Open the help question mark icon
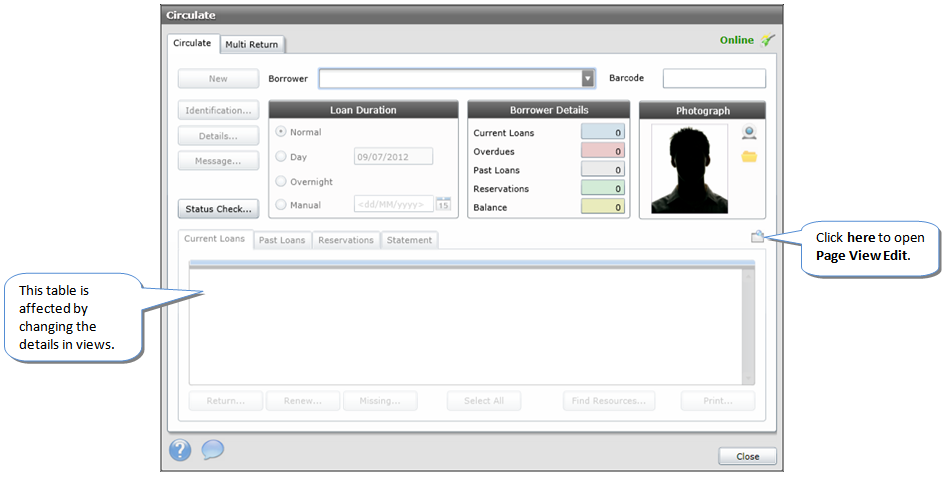Image resolution: width=945 pixels, height=477 pixels. (180, 450)
